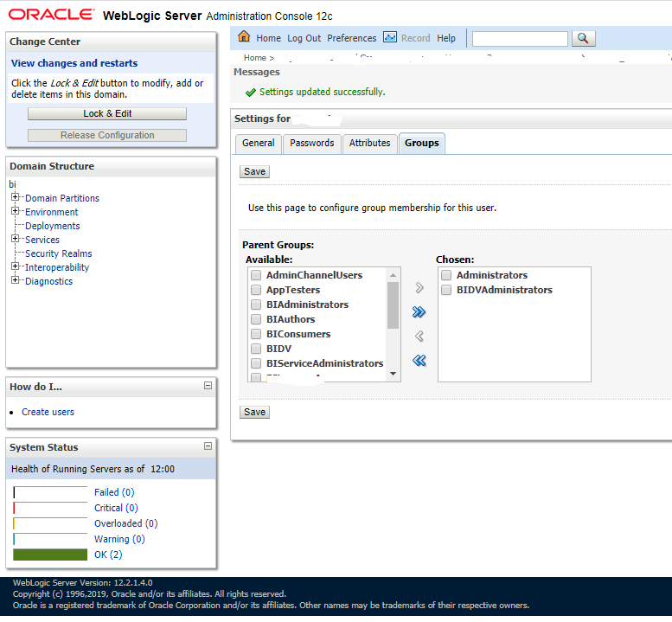The width and height of the screenshot is (672, 622).
Task: Open the bi domain root node
Action: point(12,184)
